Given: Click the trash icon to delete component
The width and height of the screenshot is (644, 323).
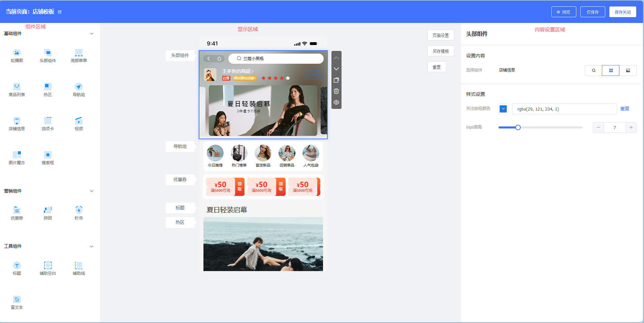Looking at the screenshot, I should click(x=336, y=91).
